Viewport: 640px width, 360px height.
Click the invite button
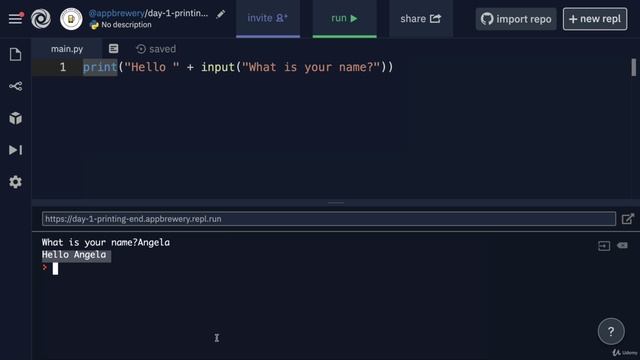tap(268, 19)
